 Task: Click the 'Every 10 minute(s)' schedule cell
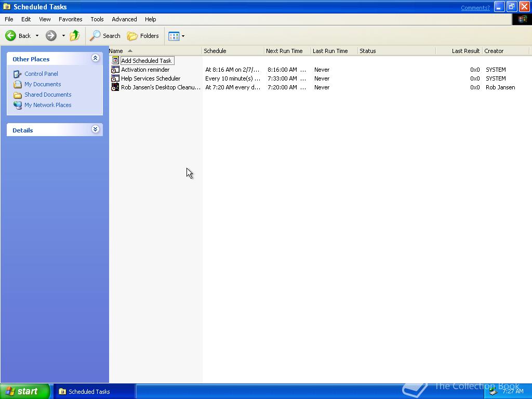coord(233,78)
